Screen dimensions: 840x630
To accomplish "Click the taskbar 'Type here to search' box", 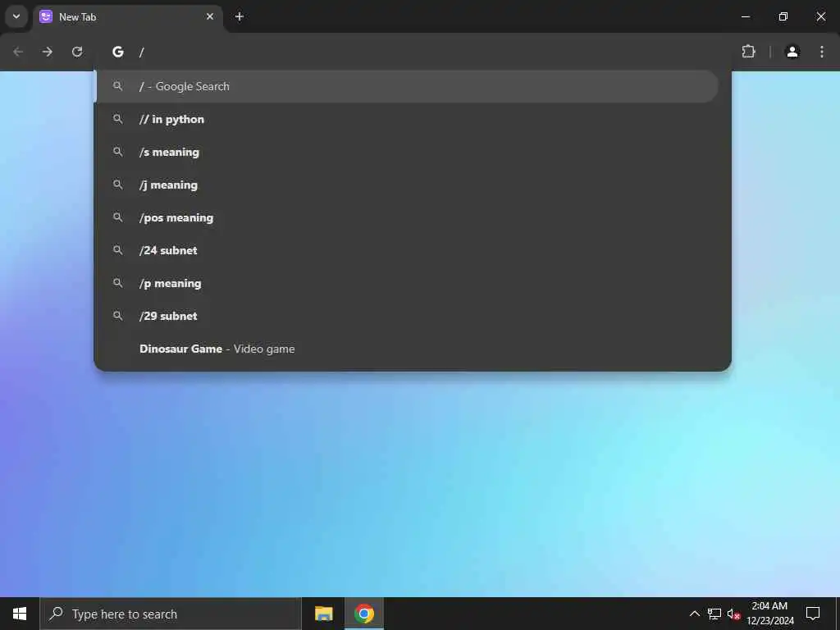I will pos(171,614).
